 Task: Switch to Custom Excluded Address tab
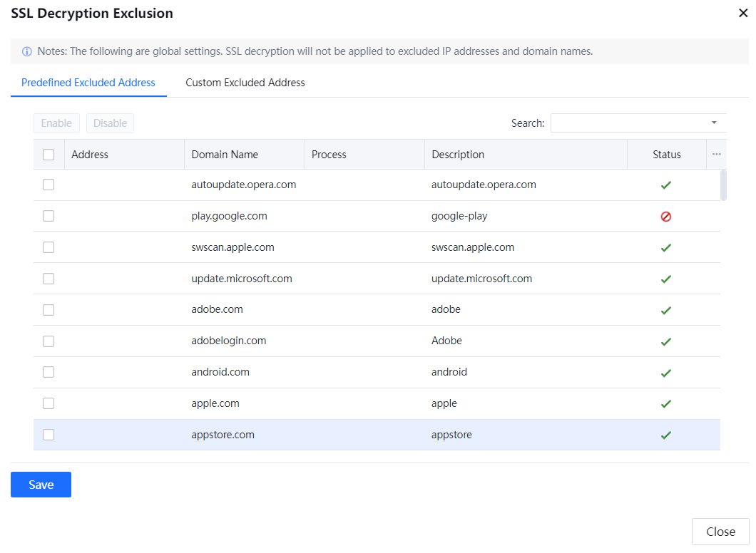point(245,83)
